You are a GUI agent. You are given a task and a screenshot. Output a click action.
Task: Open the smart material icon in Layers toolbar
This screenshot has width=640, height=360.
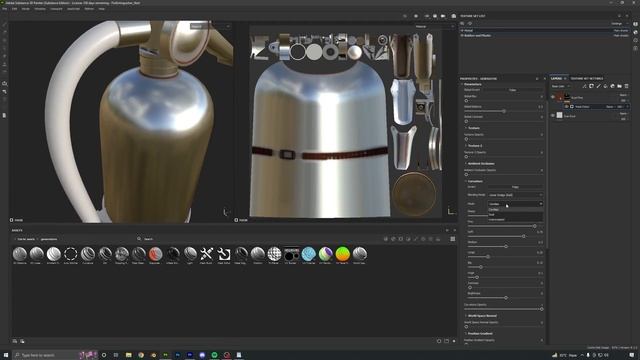612,86
